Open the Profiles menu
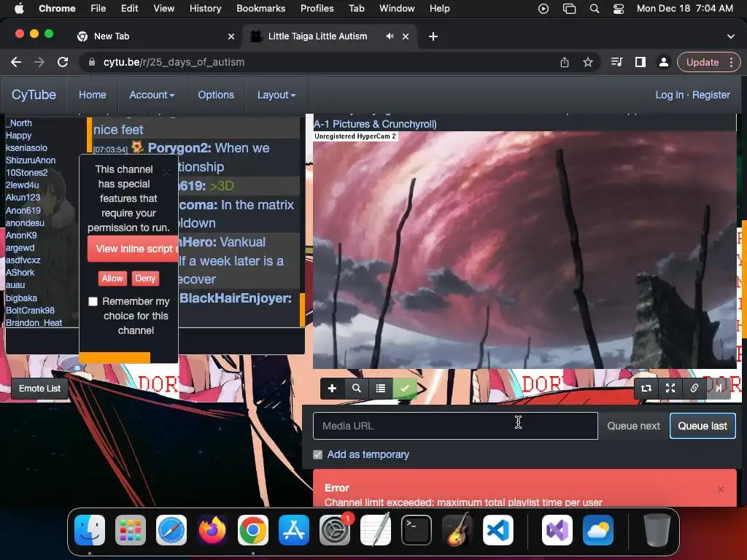This screenshot has height=560, width=747. (x=317, y=9)
